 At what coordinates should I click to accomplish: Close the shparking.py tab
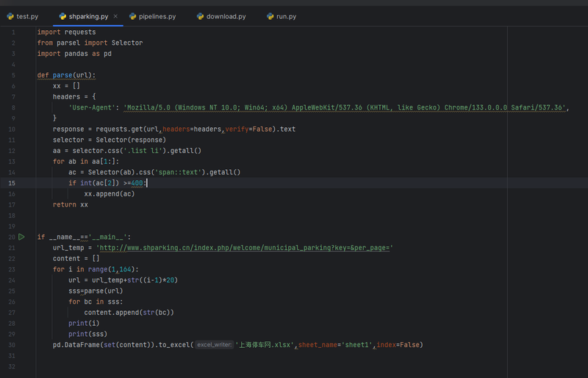(115, 16)
